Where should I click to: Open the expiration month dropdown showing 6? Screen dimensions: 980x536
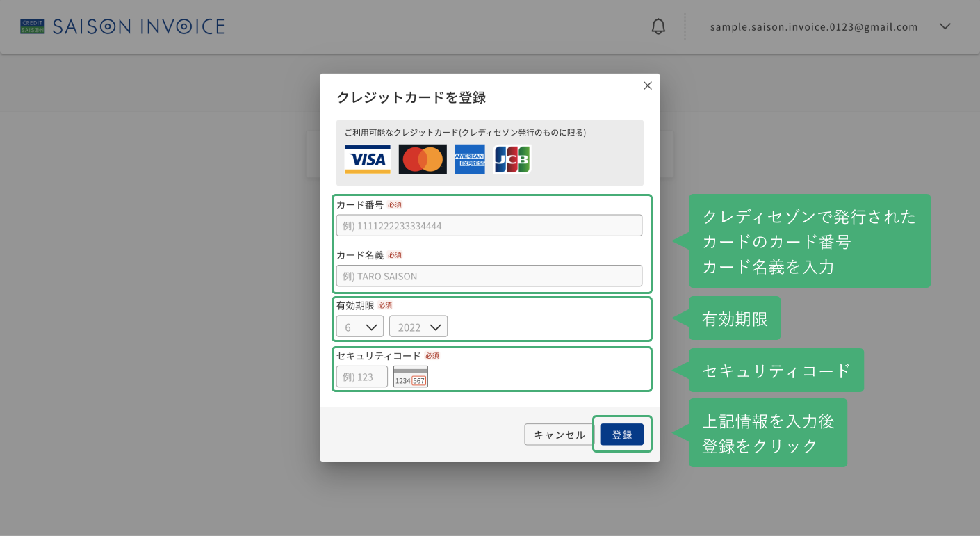pos(360,327)
